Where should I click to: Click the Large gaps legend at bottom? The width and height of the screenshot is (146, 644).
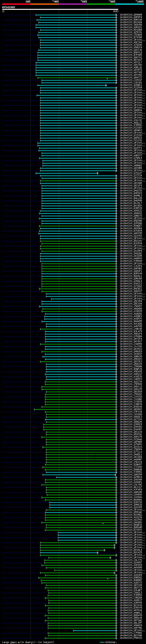click(x=28, y=642)
